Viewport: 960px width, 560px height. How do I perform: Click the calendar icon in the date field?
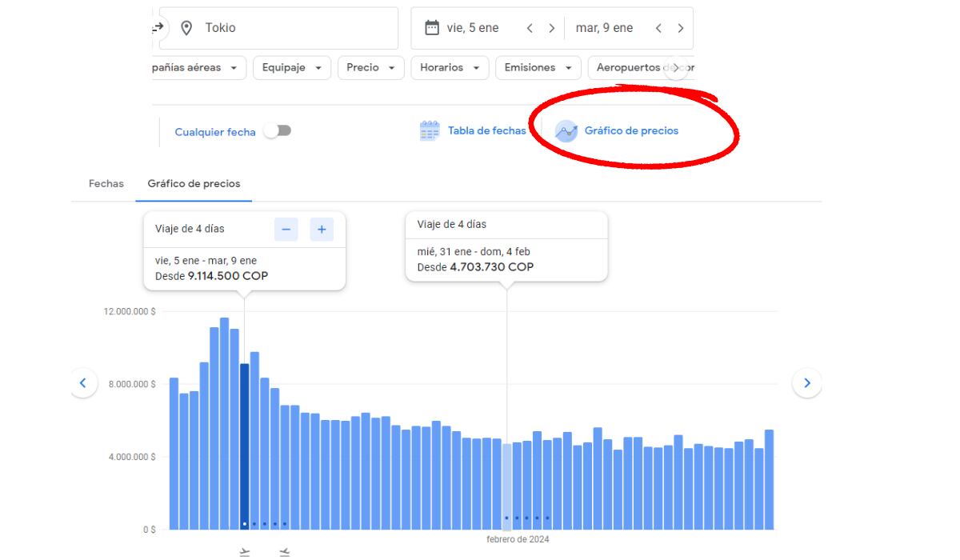(x=431, y=28)
